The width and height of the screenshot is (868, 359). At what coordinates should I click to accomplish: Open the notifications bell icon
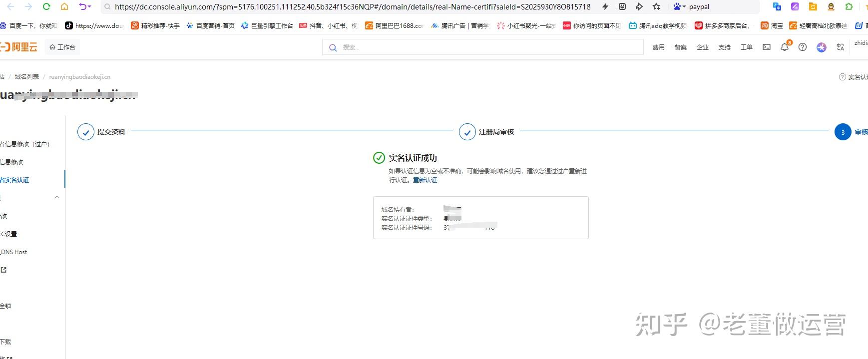click(x=785, y=47)
